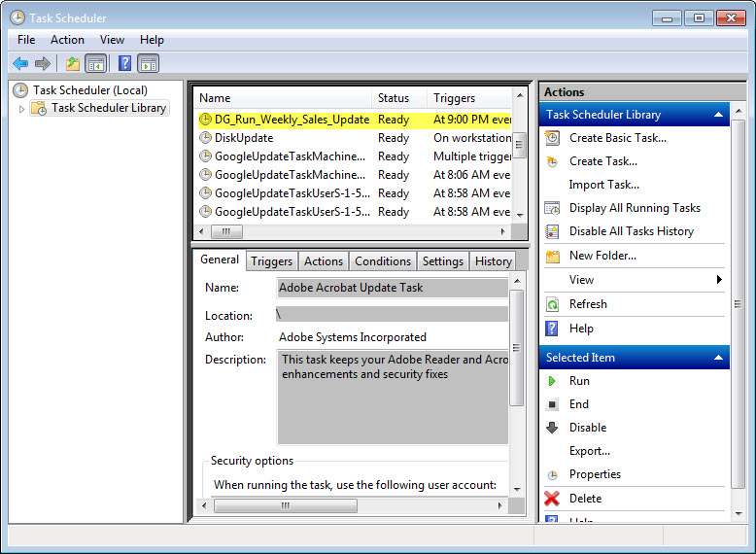
Task: Switch to the Triggers tab
Action: 271,261
